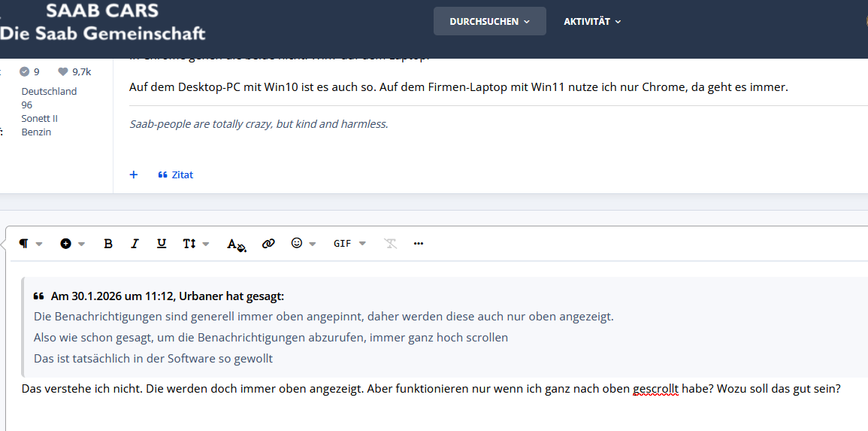Open the Durchsuchen dropdown menu
Screen dimensions: 868x431
pos(489,22)
